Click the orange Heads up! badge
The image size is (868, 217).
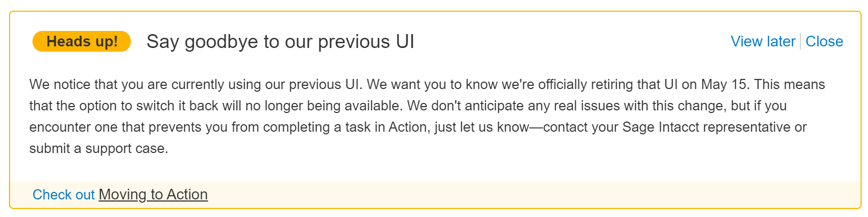[x=82, y=42]
